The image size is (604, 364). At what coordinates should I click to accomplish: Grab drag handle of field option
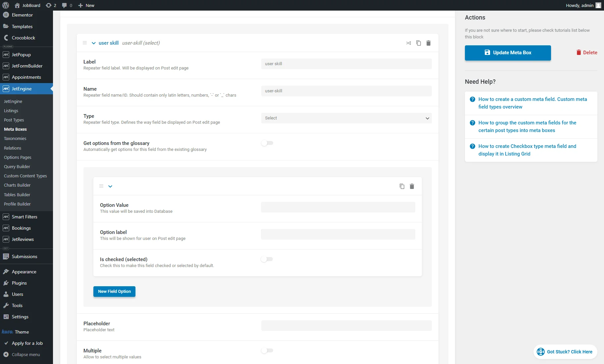pyautogui.click(x=101, y=186)
